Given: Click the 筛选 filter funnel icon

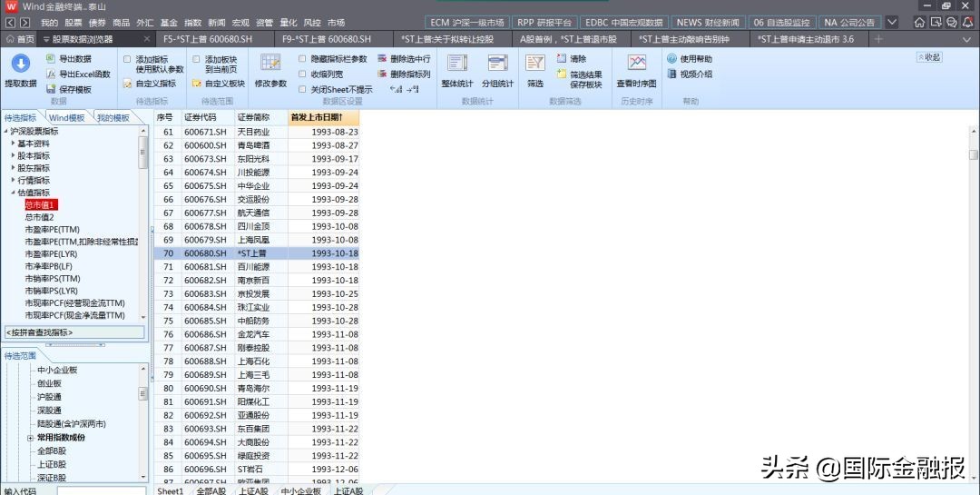Looking at the screenshot, I should click(535, 64).
